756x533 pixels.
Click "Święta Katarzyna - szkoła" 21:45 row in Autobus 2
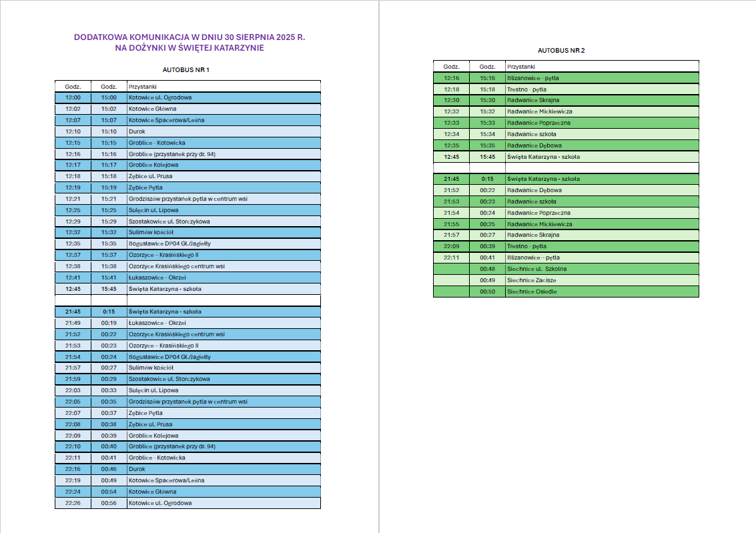pyautogui.click(x=543, y=179)
